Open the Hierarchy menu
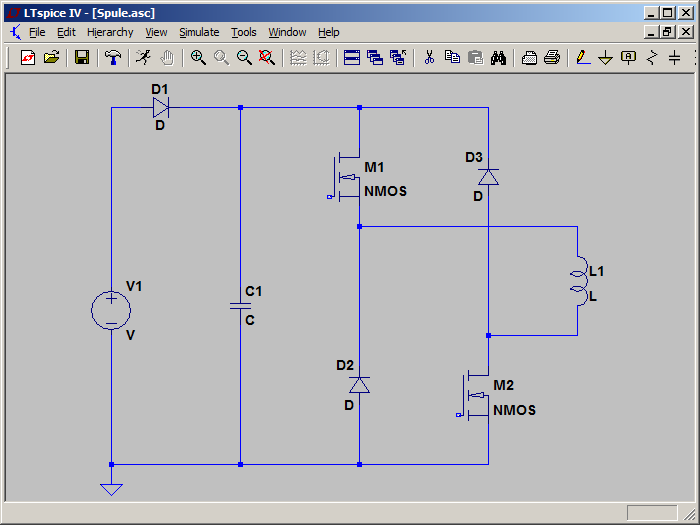The width and height of the screenshot is (700, 525). tap(110, 32)
